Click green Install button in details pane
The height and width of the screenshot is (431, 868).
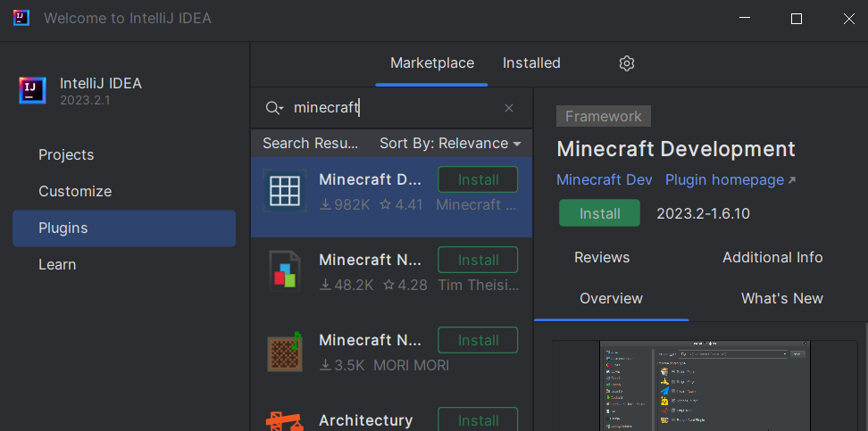click(599, 213)
